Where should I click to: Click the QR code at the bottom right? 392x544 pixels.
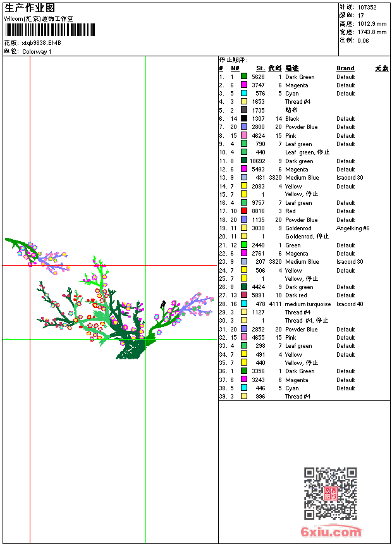pos(330,493)
